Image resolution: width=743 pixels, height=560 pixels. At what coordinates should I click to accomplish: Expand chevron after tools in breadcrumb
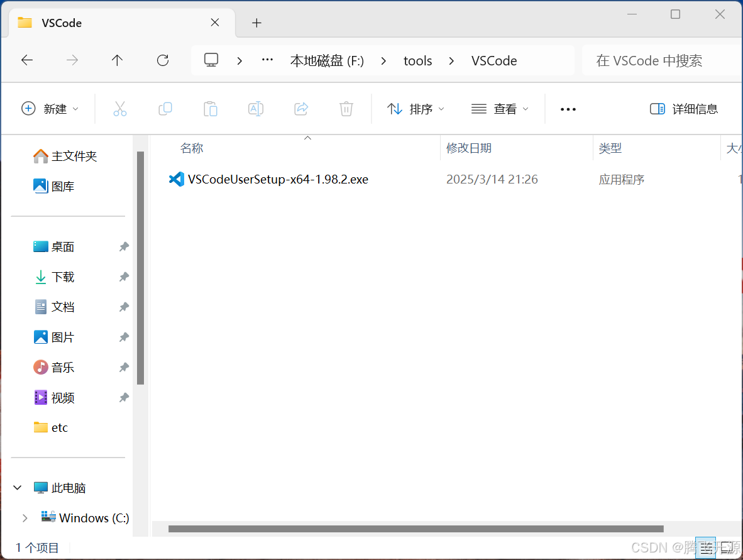point(451,60)
